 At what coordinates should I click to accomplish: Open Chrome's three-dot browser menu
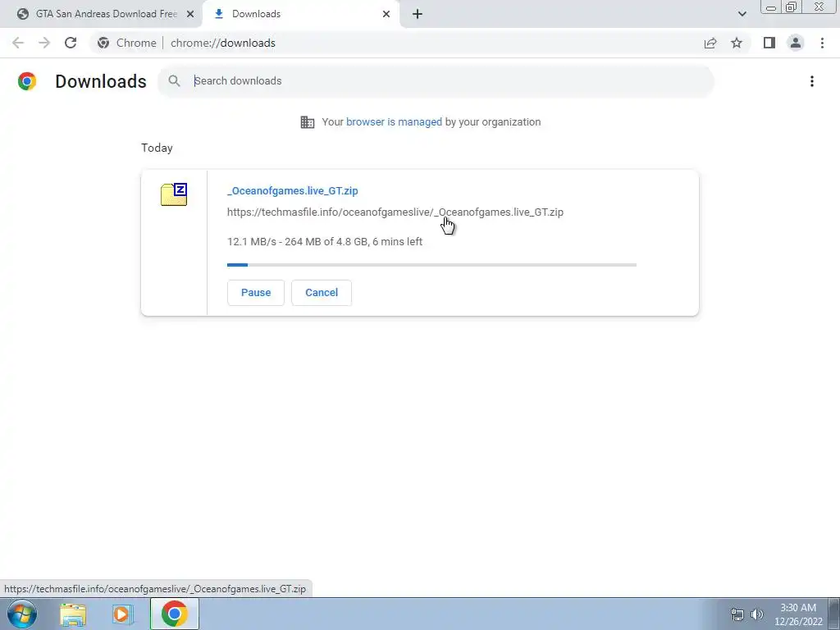point(822,43)
